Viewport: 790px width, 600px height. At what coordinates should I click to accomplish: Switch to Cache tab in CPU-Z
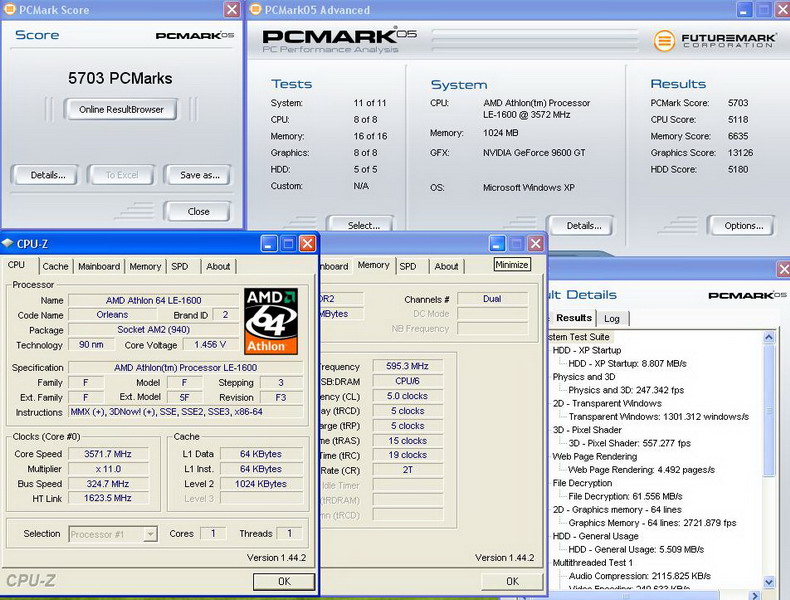tap(55, 266)
